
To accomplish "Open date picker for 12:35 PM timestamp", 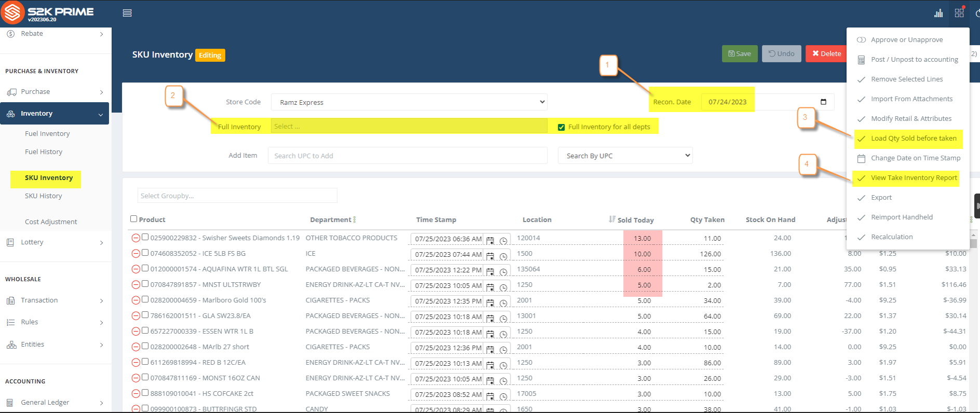I will click(490, 302).
